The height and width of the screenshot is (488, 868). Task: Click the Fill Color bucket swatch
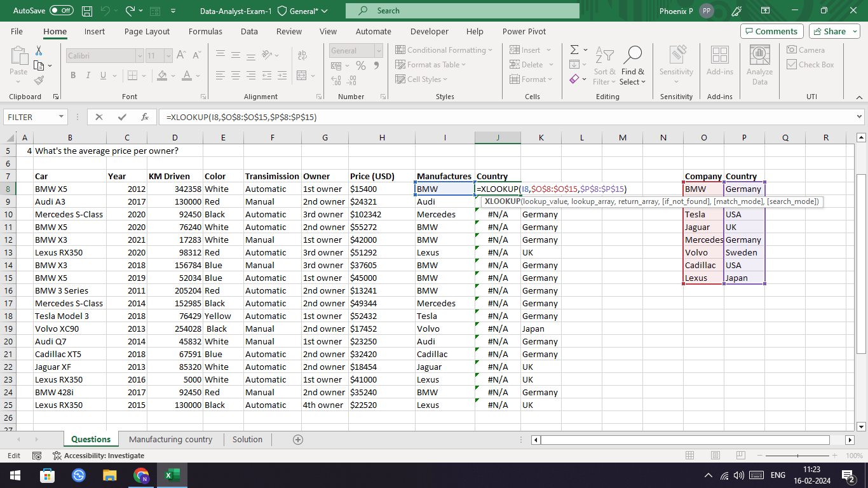click(162, 76)
